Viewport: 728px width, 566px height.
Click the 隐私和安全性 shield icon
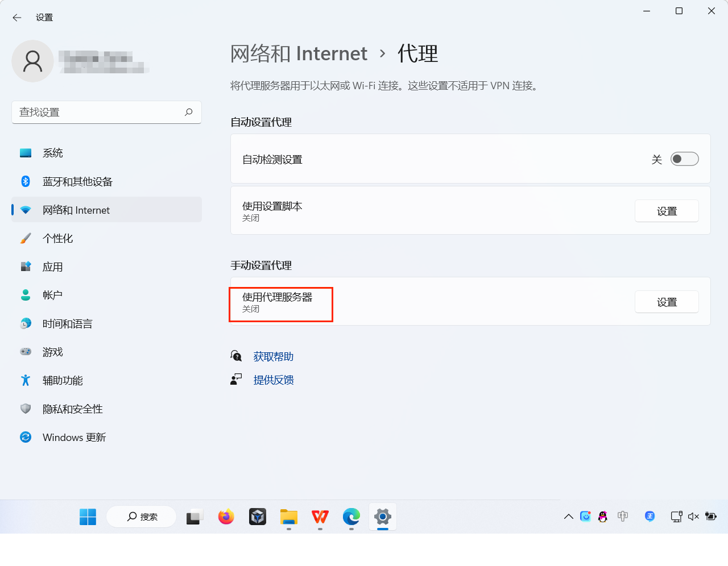point(26,409)
